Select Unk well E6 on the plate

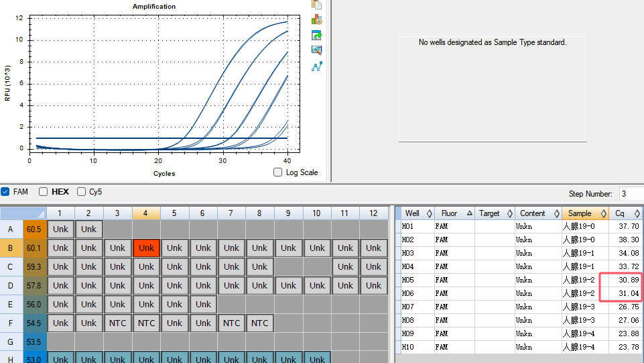click(x=203, y=305)
